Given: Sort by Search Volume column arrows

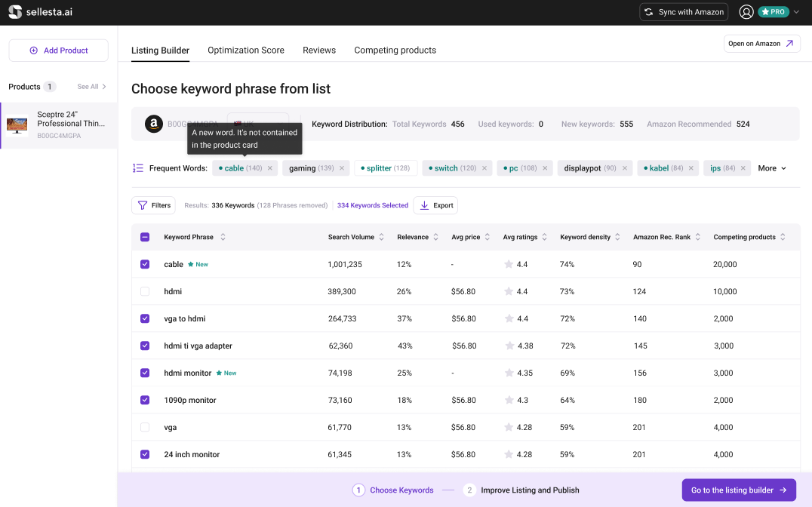Looking at the screenshot, I should 381,237.
